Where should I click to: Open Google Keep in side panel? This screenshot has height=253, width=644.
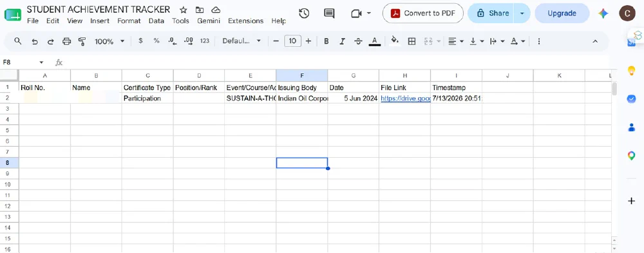[x=632, y=71]
